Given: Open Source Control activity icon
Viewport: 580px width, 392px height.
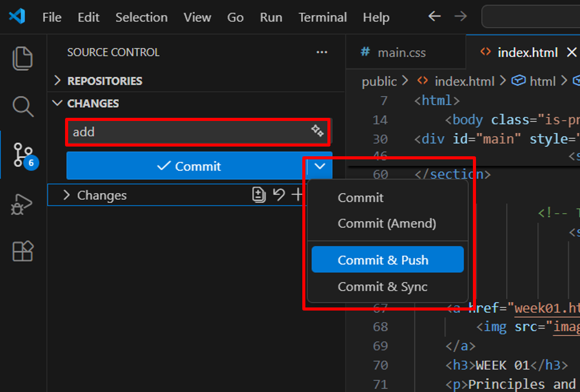Looking at the screenshot, I should tap(24, 155).
